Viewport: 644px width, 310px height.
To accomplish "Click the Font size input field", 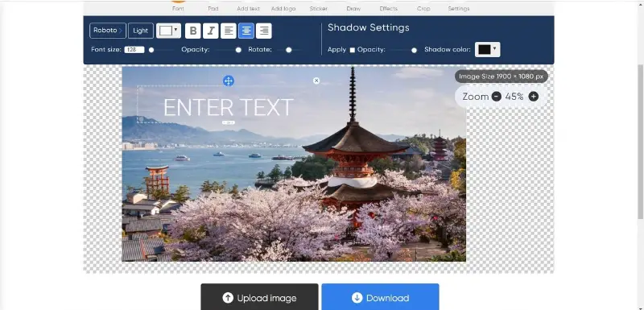I will pos(134,50).
